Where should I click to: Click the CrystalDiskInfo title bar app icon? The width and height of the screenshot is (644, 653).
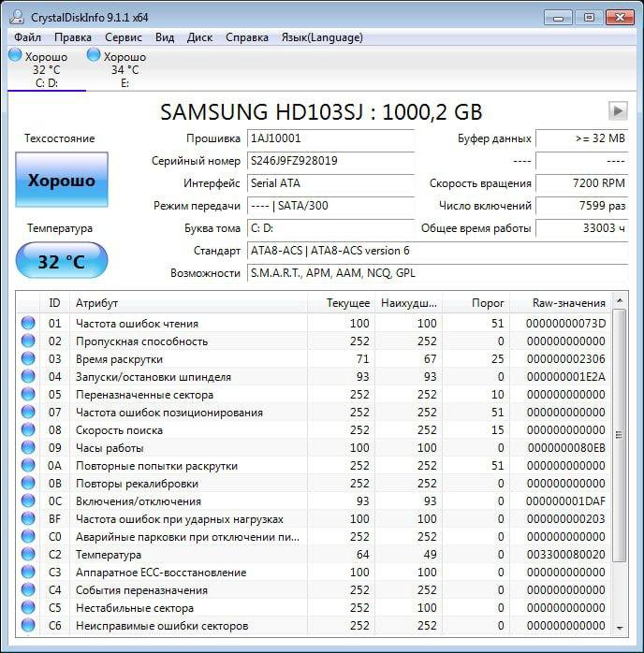click(x=16, y=17)
